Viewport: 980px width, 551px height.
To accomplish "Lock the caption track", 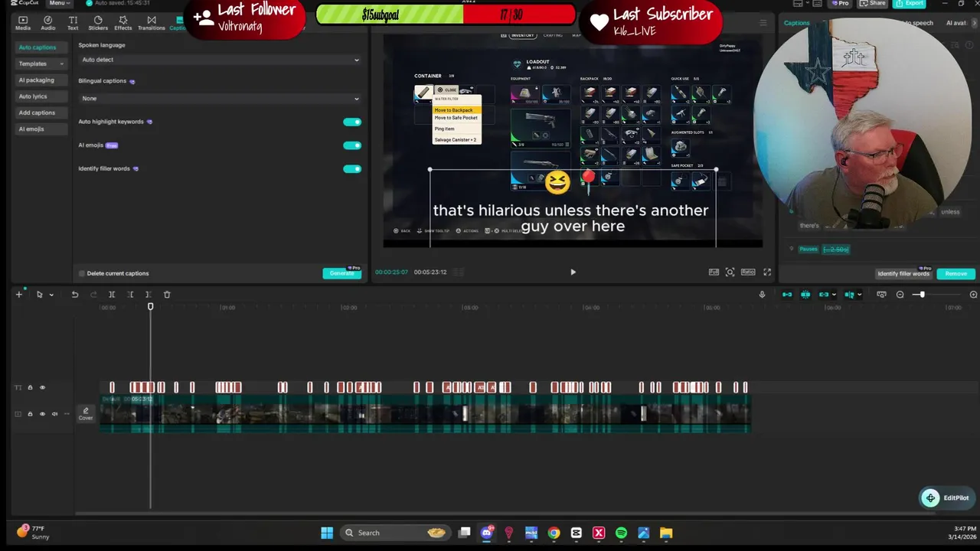I will tap(31, 388).
